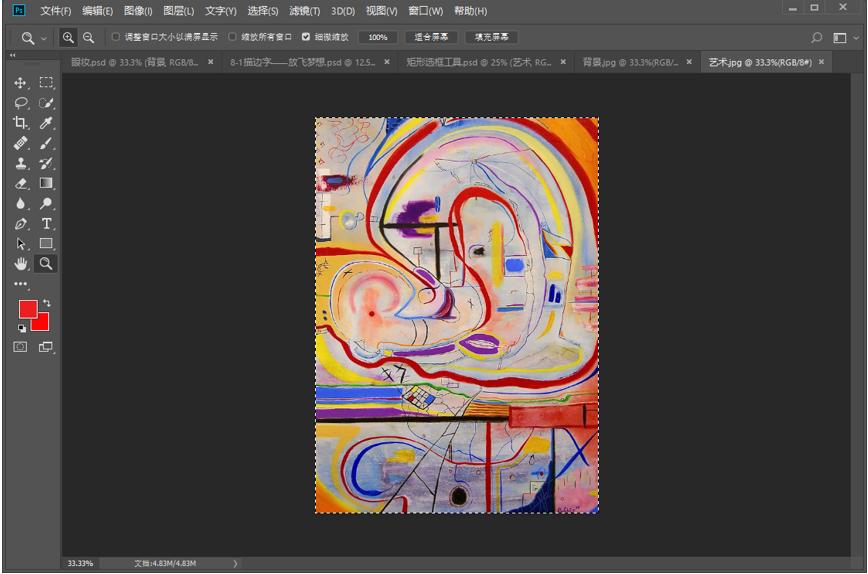Image resolution: width=868 pixels, height=574 pixels.
Task: Select the Crop tool
Action: [20, 123]
